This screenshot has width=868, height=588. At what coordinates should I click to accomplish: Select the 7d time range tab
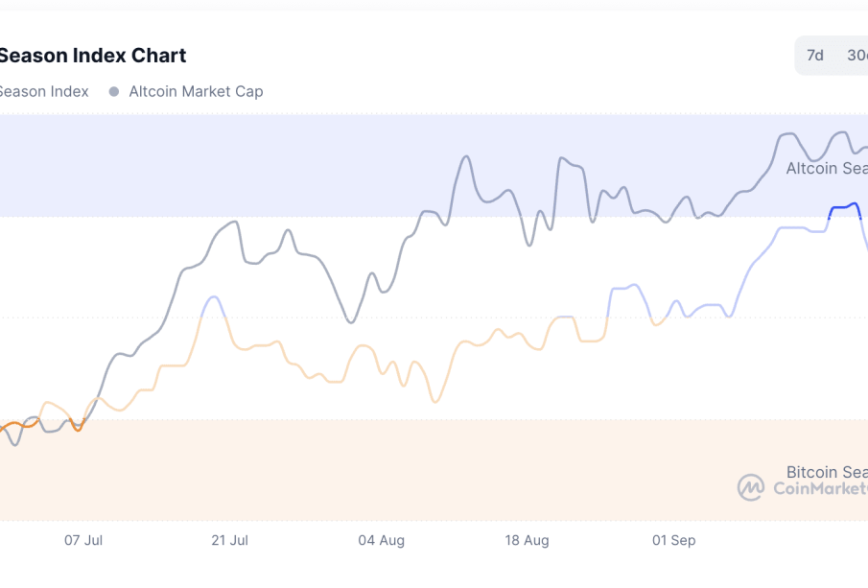tap(815, 56)
